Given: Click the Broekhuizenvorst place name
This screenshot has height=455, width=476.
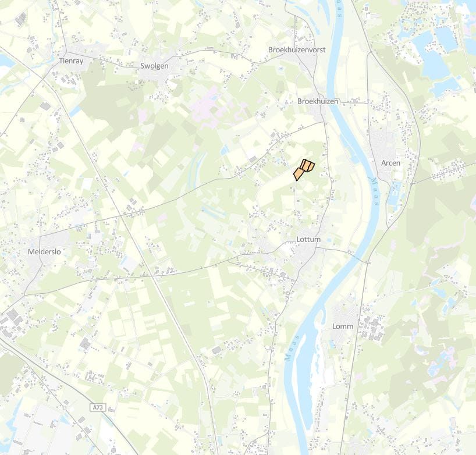Looking at the screenshot, I should pos(297,50).
